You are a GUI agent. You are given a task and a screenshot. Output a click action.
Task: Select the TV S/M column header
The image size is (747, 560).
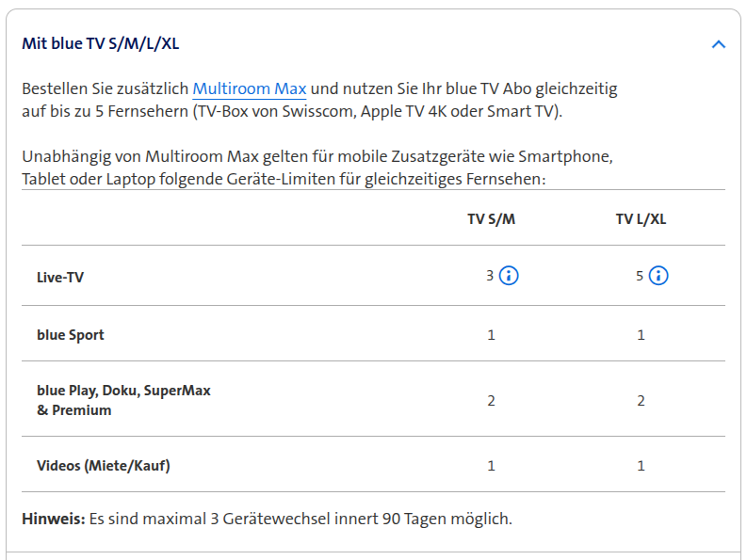pyautogui.click(x=492, y=219)
